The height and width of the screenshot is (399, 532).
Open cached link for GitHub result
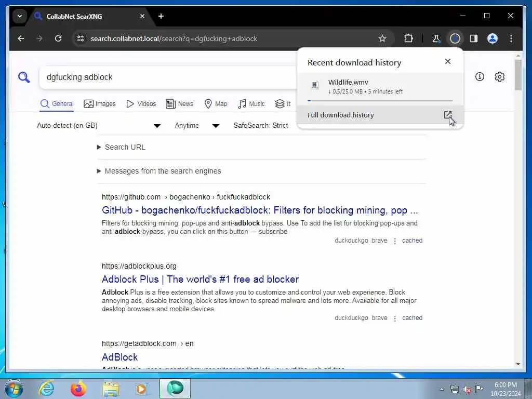[412, 241]
